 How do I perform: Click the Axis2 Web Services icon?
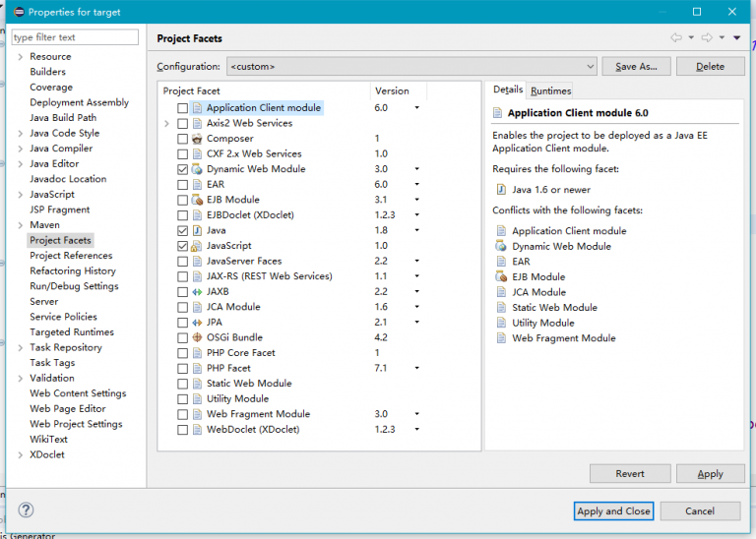197,123
